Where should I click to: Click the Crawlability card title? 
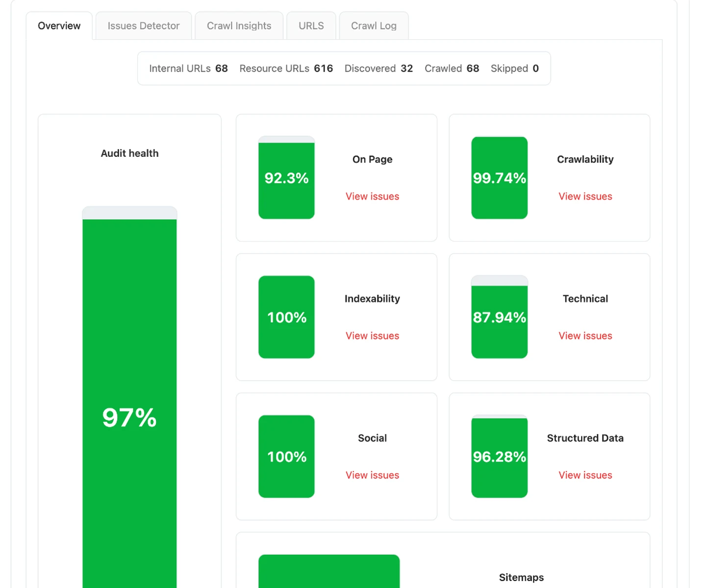coord(585,159)
